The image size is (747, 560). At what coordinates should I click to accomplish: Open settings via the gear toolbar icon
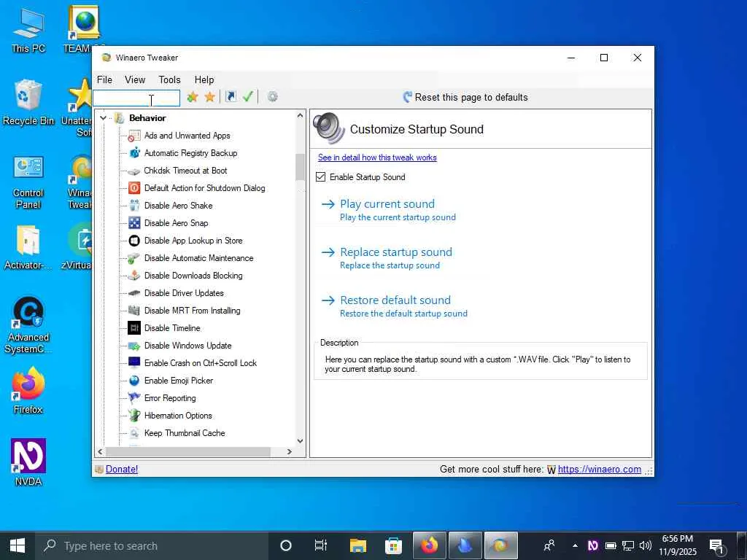tap(273, 97)
